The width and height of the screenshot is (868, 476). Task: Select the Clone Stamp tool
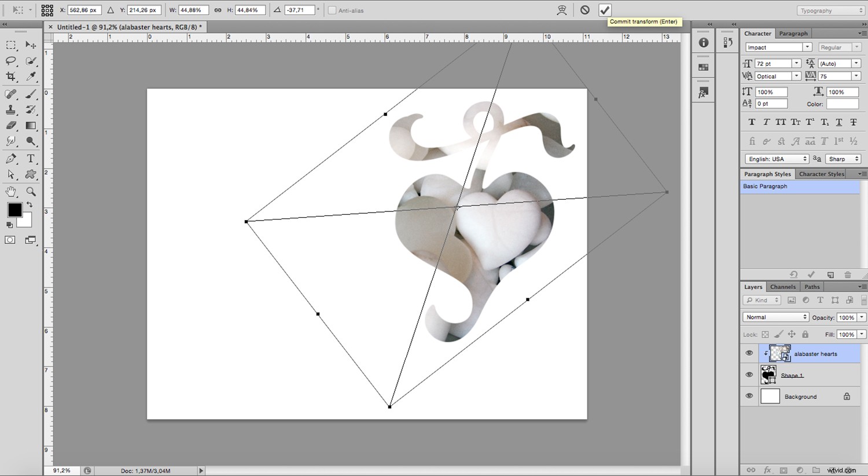(10, 110)
